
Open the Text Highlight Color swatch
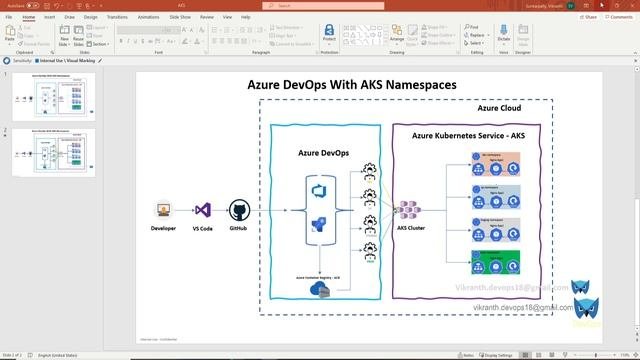coord(185,41)
